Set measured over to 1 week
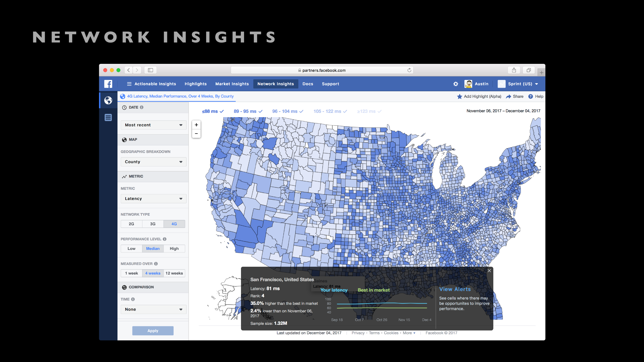This screenshot has width=644, height=362. [x=132, y=273]
